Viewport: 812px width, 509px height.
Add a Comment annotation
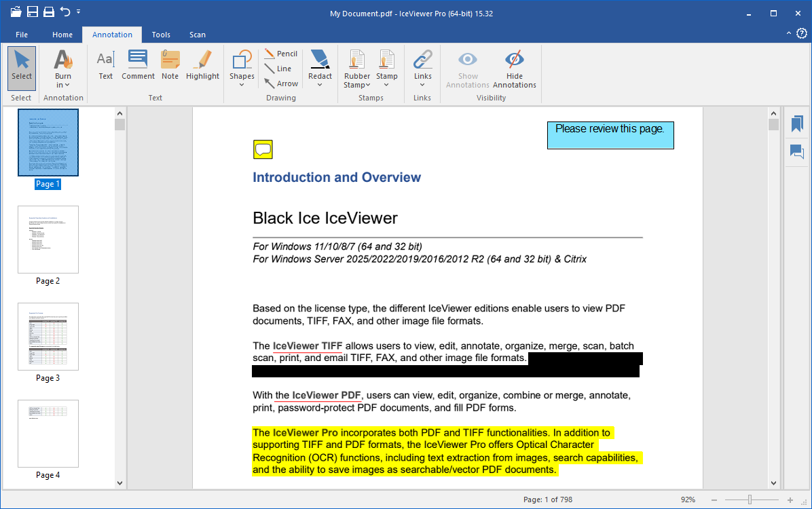coord(138,65)
